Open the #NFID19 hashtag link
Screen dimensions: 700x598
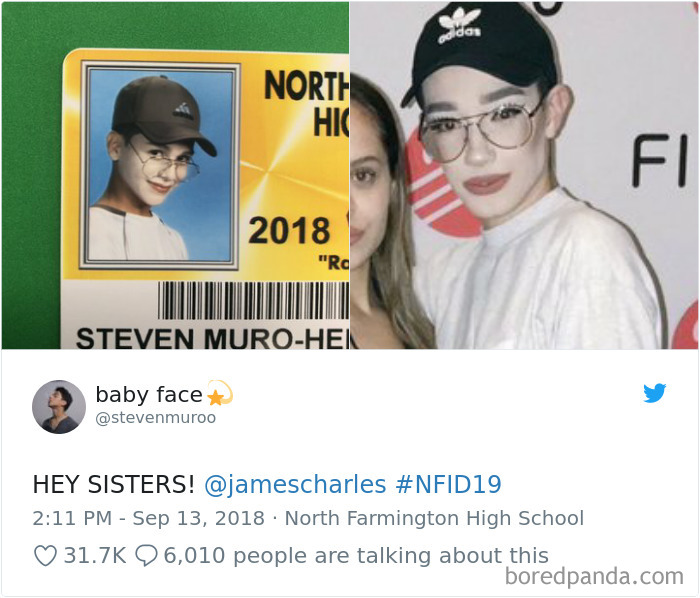(448, 484)
